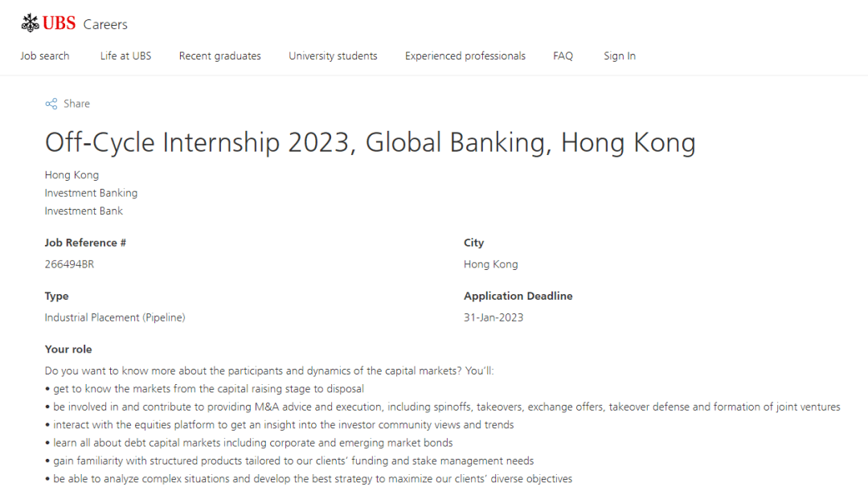The image size is (868, 499).
Task: Click the City value Hong Kong
Action: [x=490, y=264]
